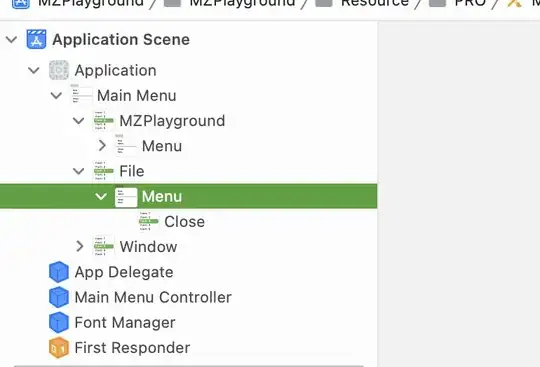Expand the Window menu item

pyautogui.click(x=80, y=247)
